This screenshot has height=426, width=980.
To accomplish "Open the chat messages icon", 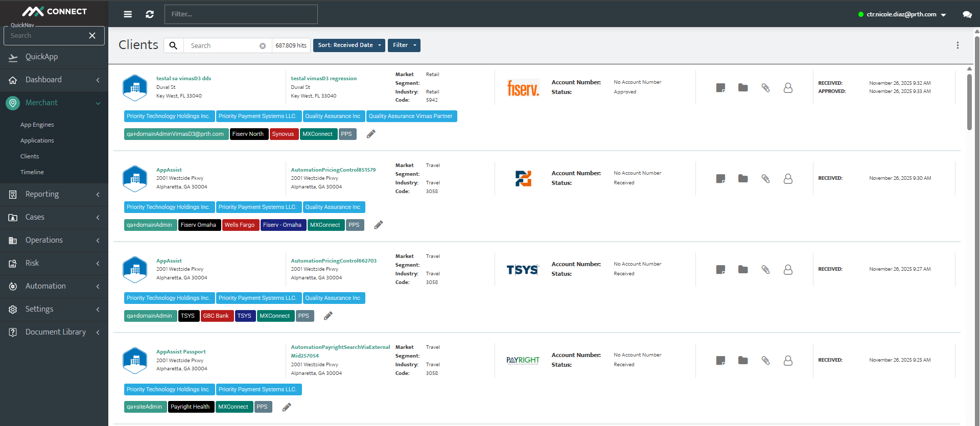I will point(967,14).
